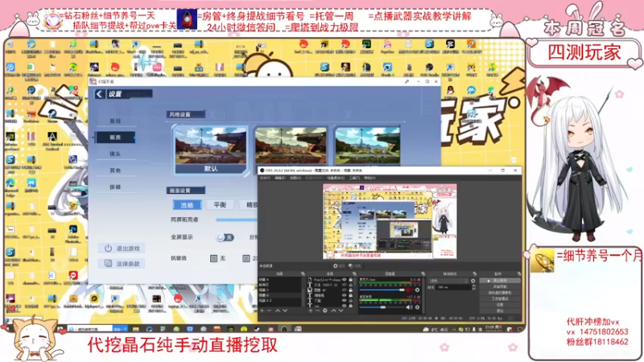Screen dimensions: 644x362
Task: Open the OBS 场景集合 menu
Action: click(x=336, y=178)
